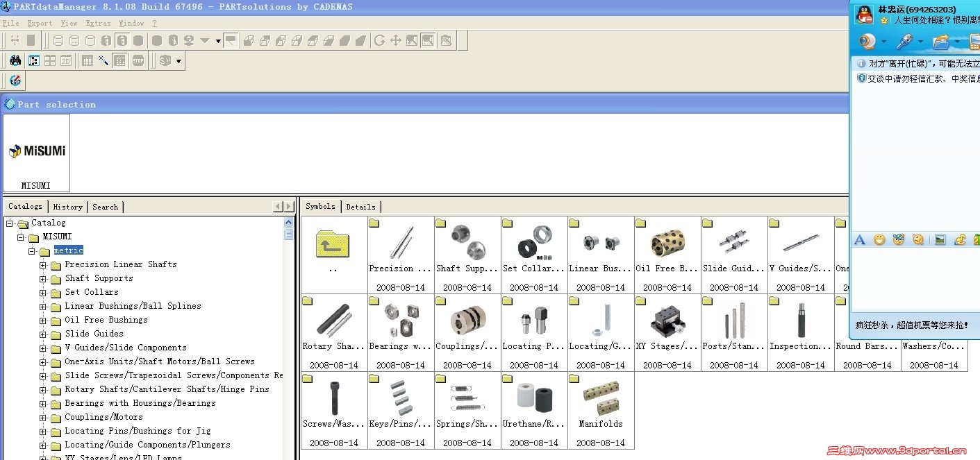This screenshot has height=460, width=980.
Task: Click the send picture icon in the QQ chat
Action: click(x=940, y=240)
